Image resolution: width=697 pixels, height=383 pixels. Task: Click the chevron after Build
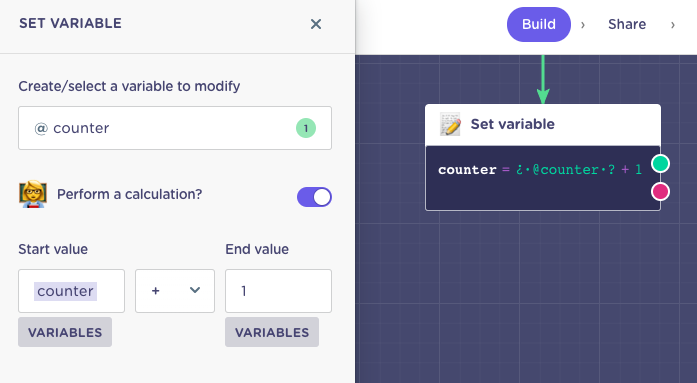pyautogui.click(x=583, y=25)
